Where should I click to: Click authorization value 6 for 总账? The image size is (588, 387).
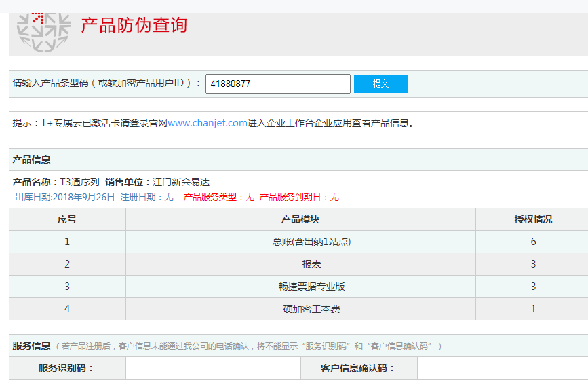click(x=533, y=242)
